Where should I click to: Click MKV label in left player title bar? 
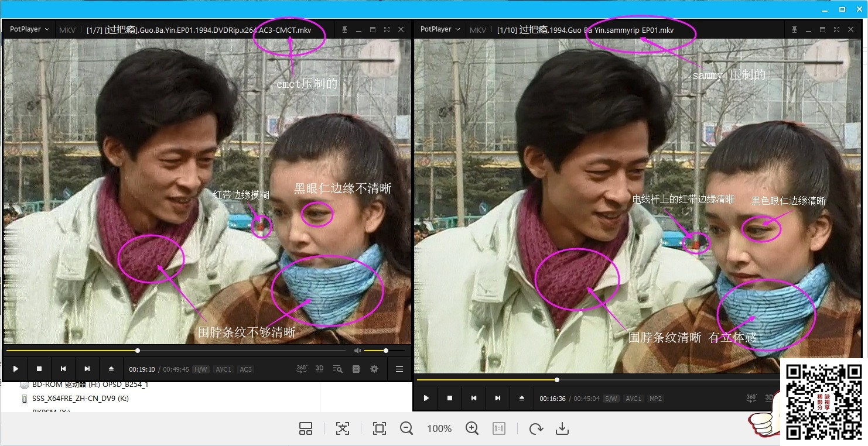[67, 30]
